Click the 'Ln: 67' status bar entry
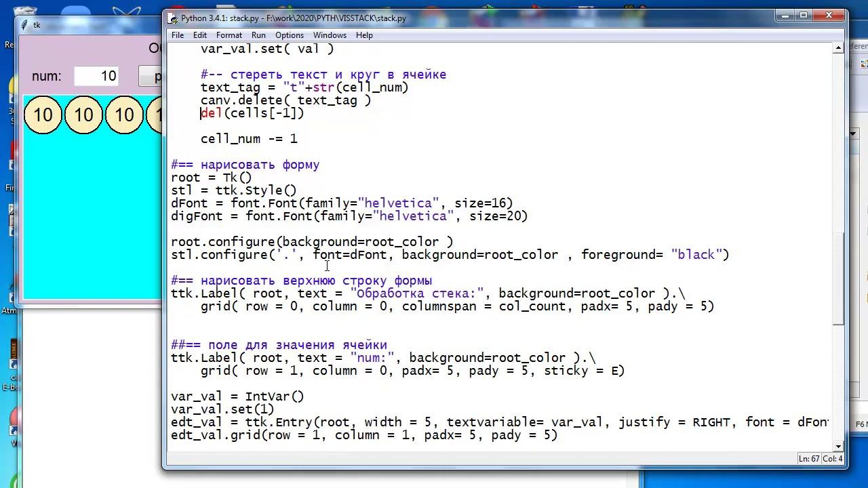Image resolution: width=868 pixels, height=488 pixels. point(808,459)
